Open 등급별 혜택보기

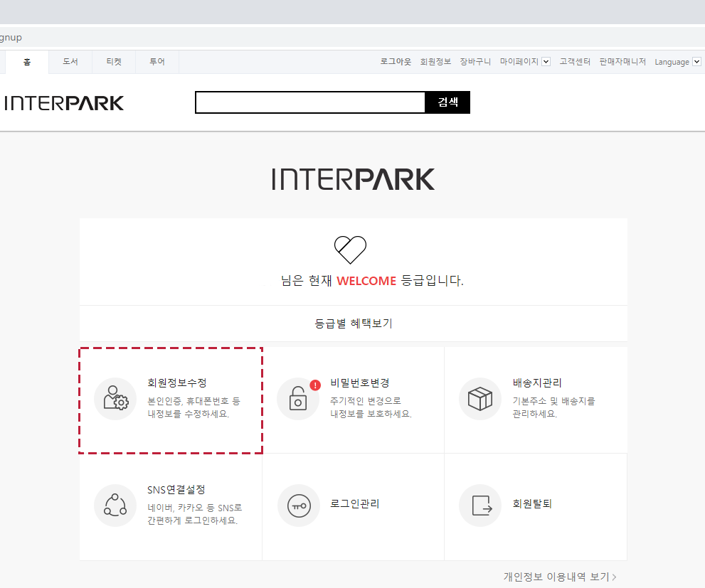[x=354, y=324]
